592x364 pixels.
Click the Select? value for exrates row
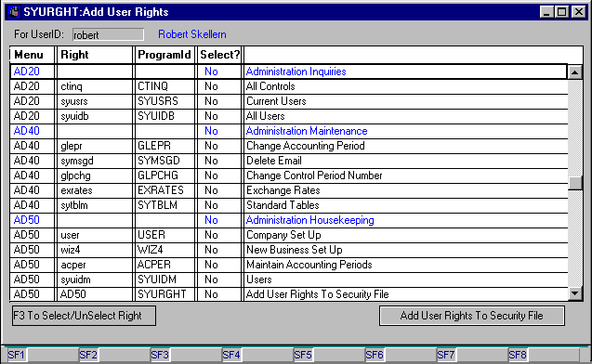(219, 190)
